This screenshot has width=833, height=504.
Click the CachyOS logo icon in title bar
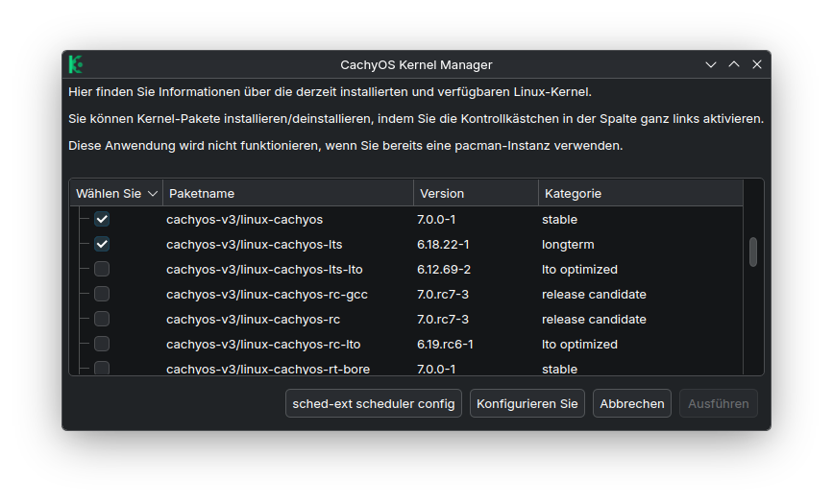[76, 64]
